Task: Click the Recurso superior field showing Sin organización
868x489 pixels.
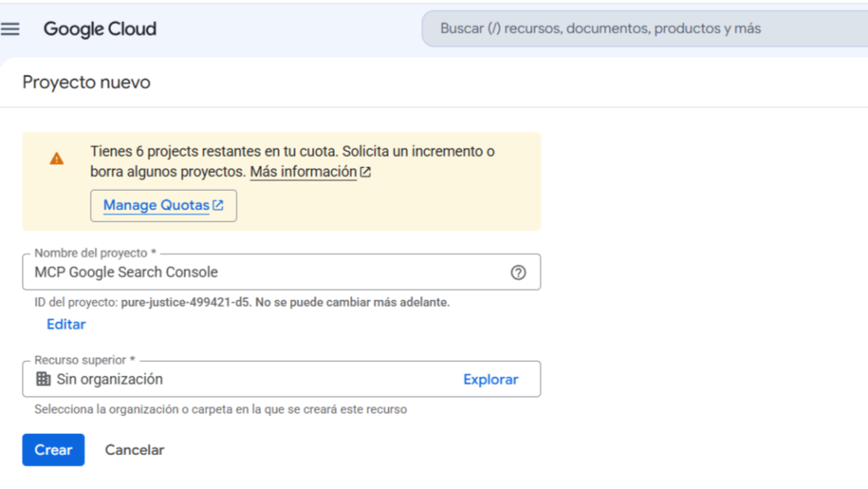Action: pos(281,379)
